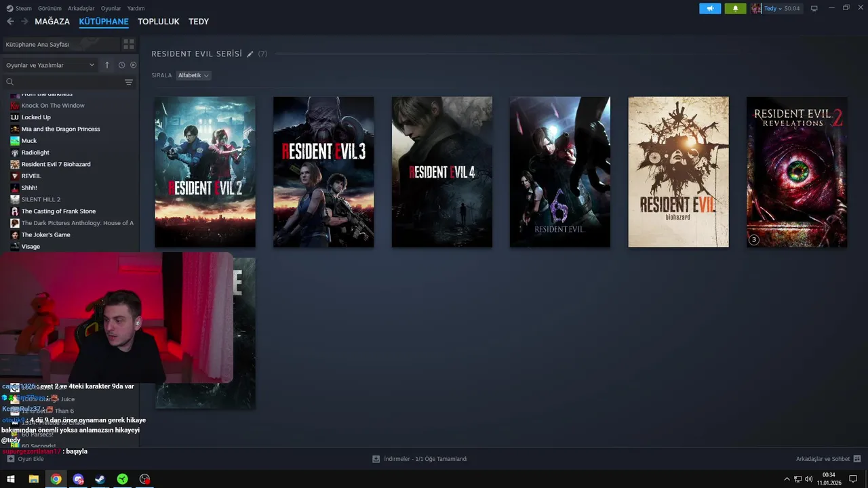868x488 pixels.
Task: Switch to the TOPLULUK tab
Action: (159, 22)
